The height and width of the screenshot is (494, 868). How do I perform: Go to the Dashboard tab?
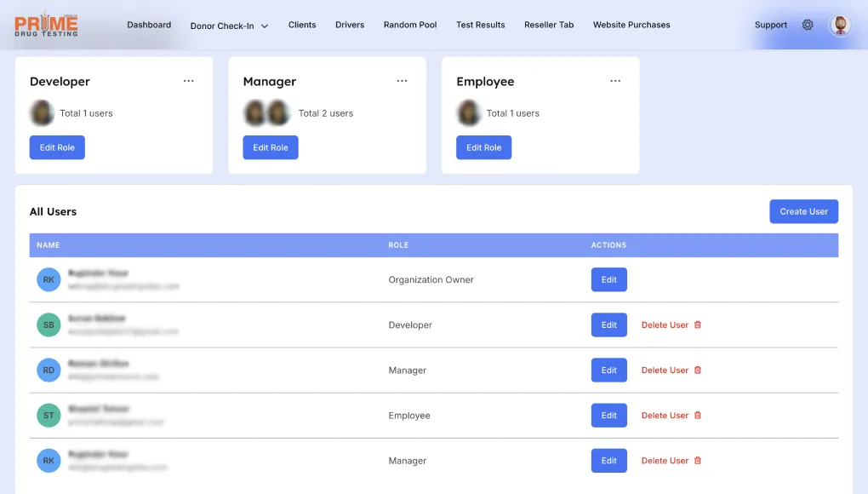149,25
